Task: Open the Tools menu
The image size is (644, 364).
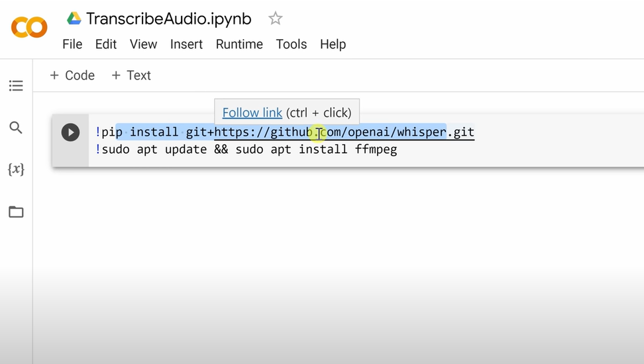Action: (292, 44)
